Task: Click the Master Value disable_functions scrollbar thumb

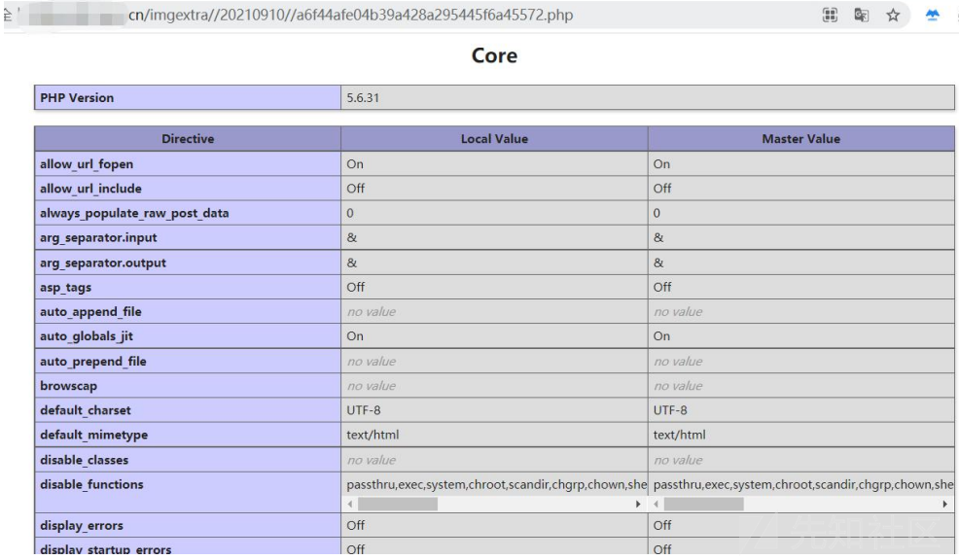Action: click(703, 505)
